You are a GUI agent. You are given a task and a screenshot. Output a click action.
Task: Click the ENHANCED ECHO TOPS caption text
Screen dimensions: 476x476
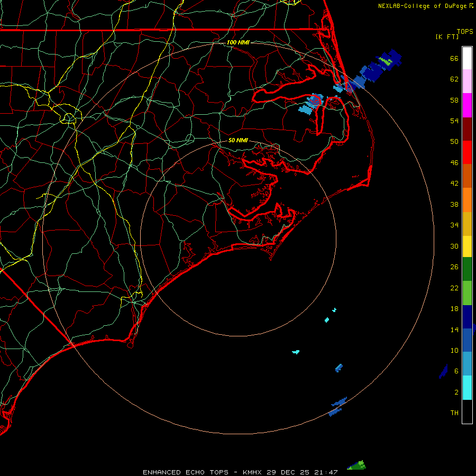coord(185,472)
